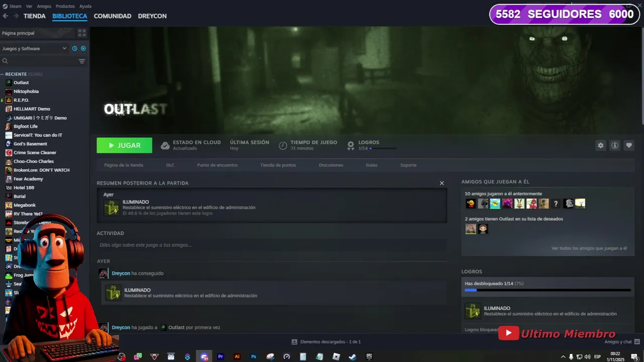Click the achievements gear icon near LOGROS

pos(351,145)
